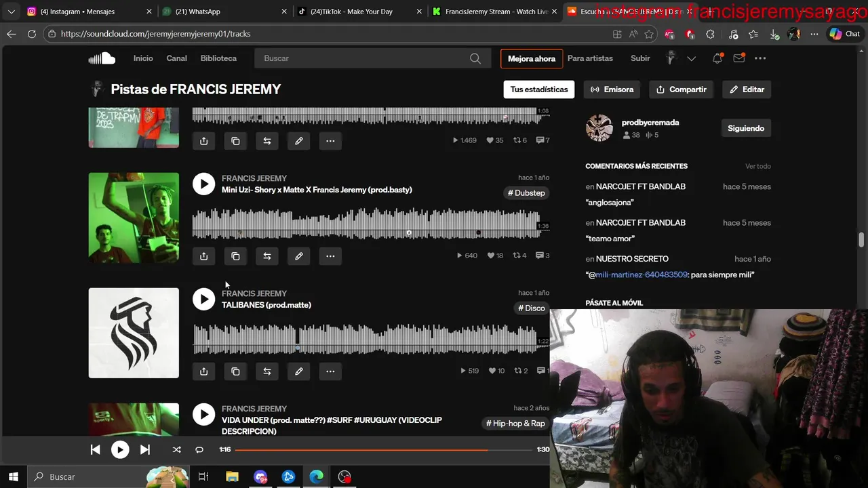Viewport: 868px width, 488px height.
Task: Toggle shuffle in the player bar
Action: click(x=176, y=449)
